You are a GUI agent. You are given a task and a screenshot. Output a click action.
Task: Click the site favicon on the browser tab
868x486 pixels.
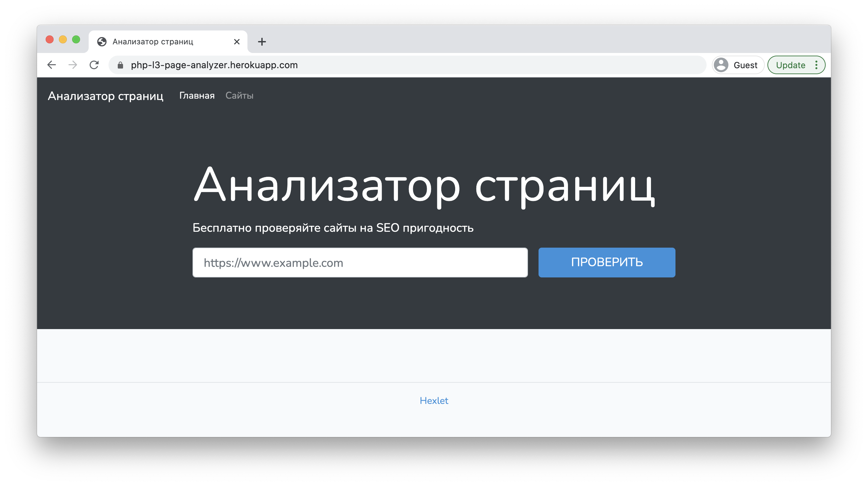103,41
